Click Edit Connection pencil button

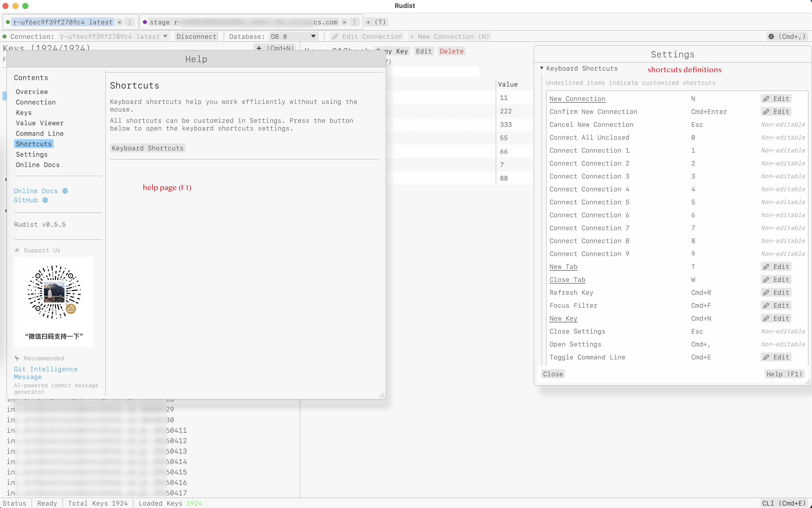click(x=367, y=37)
